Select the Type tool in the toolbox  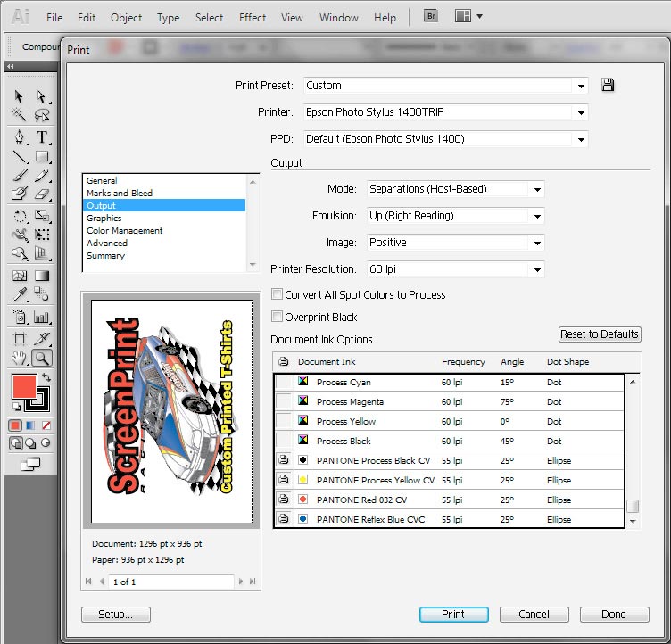click(x=41, y=136)
